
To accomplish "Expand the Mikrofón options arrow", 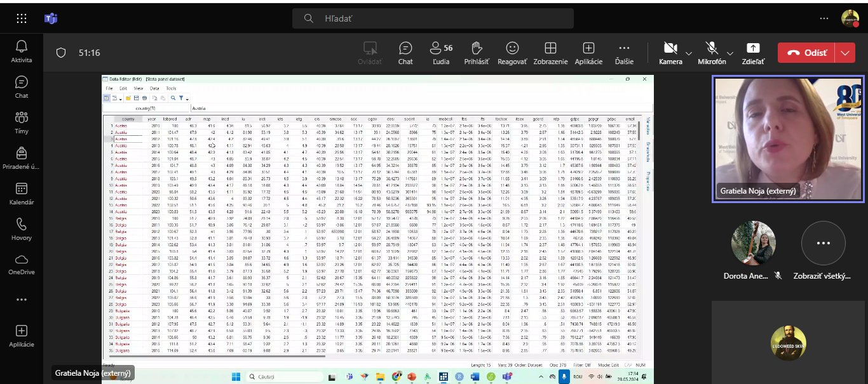I will tap(730, 53).
